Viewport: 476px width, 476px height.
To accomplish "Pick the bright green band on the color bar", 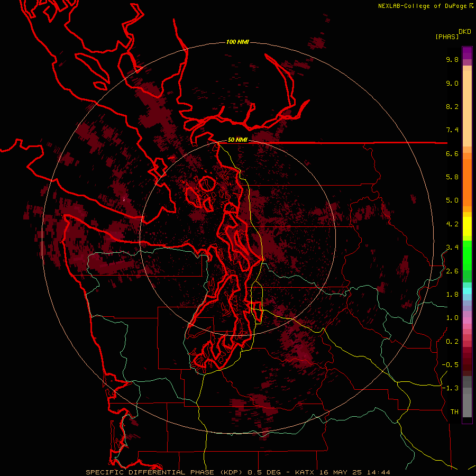I will click(x=467, y=255).
